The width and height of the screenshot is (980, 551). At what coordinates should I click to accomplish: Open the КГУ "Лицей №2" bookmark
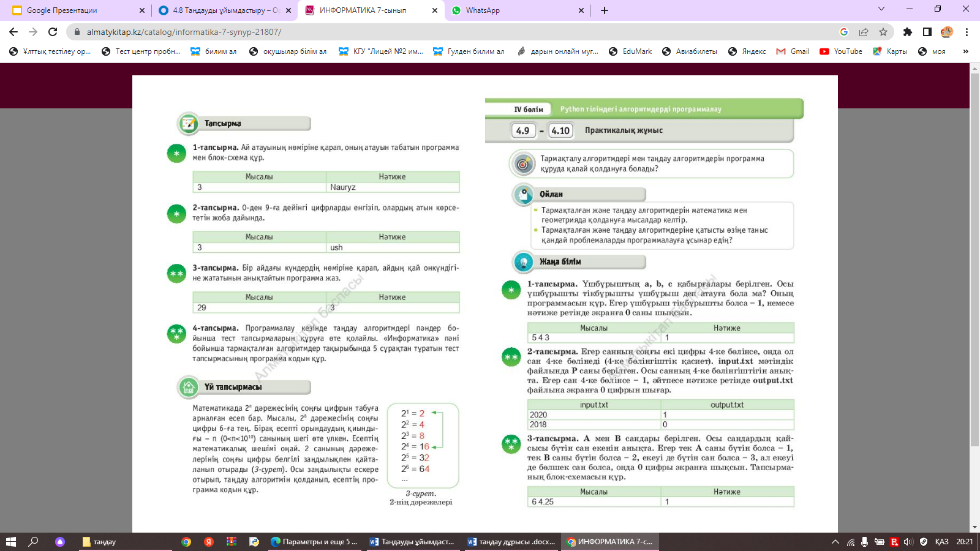(x=381, y=51)
